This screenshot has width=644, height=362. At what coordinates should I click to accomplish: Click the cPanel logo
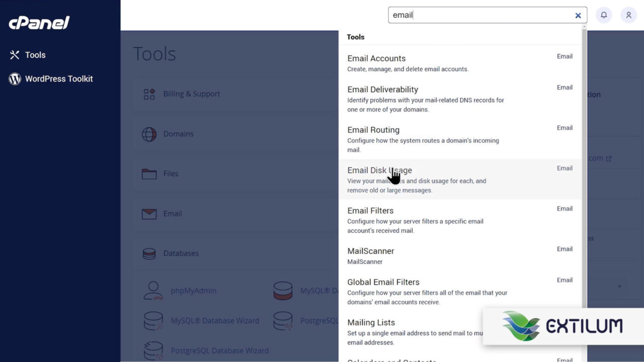tap(38, 22)
